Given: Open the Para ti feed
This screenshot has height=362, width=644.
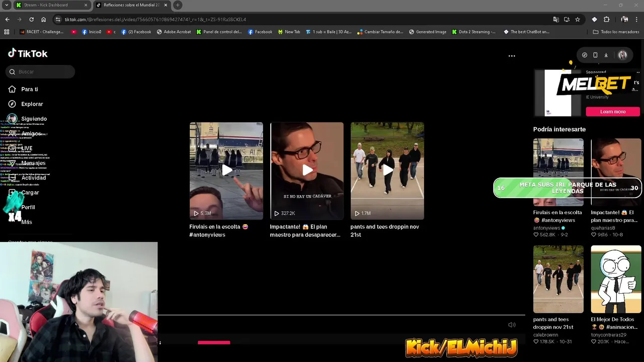Looking at the screenshot, I should pos(30,89).
